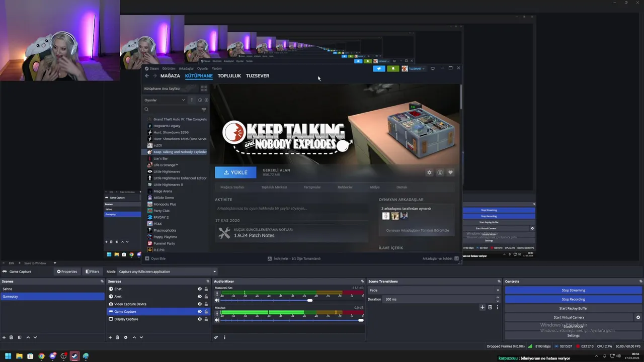
Task: Click Stop Recording button
Action: [x=574, y=299]
